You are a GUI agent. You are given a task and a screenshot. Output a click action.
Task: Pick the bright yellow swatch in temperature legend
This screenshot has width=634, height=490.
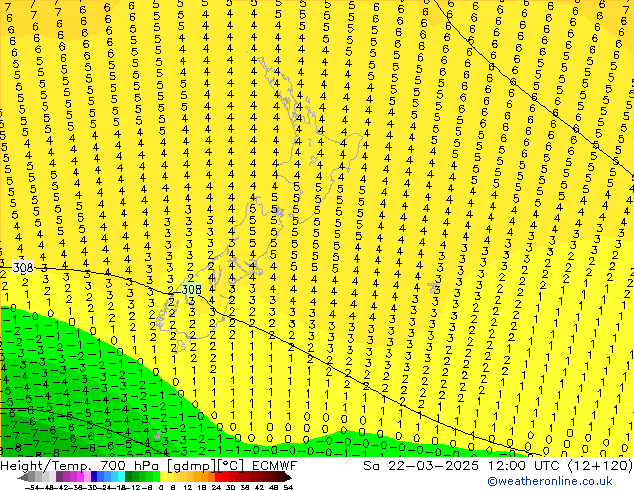(x=163, y=477)
